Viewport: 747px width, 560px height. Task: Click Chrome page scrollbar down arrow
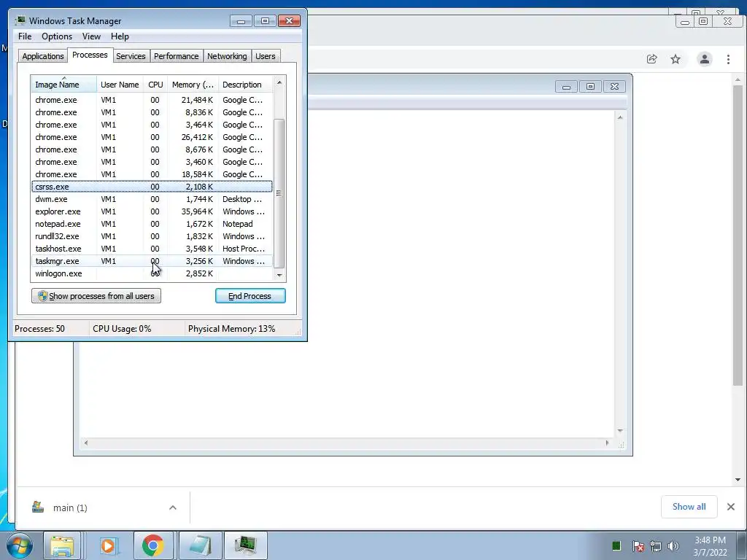738,480
